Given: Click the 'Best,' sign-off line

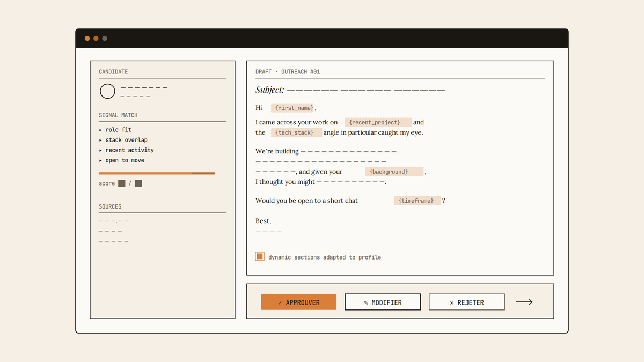Looking at the screenshot, I should [x=264, y=221].
